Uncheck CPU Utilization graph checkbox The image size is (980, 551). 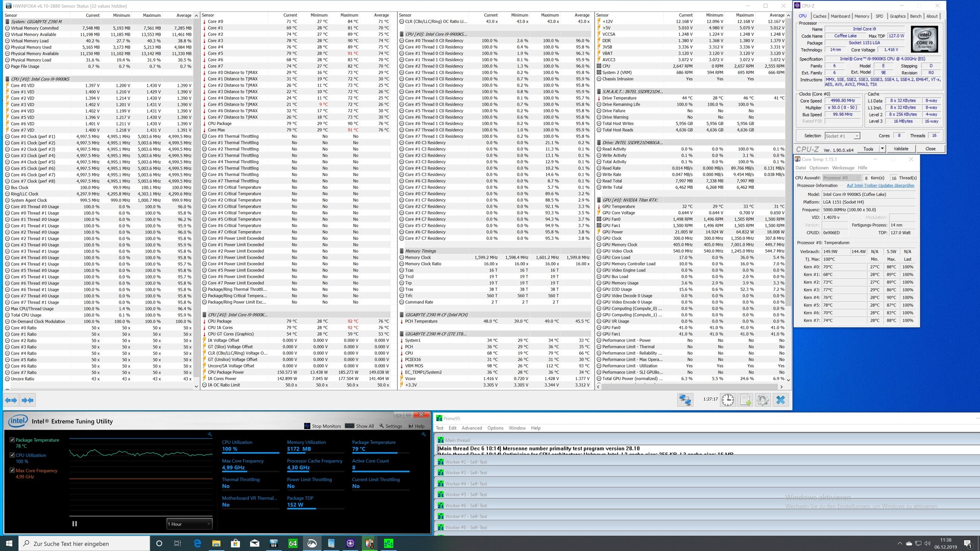point(12,455)
